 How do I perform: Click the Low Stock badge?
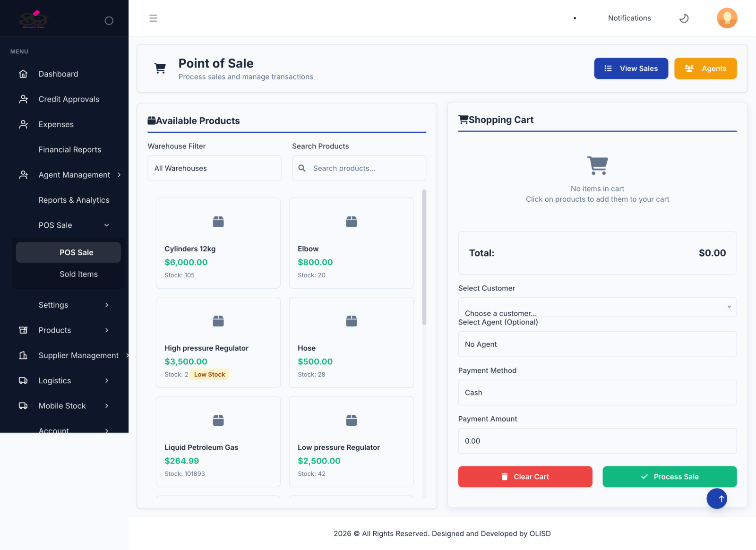coord(210,375)
